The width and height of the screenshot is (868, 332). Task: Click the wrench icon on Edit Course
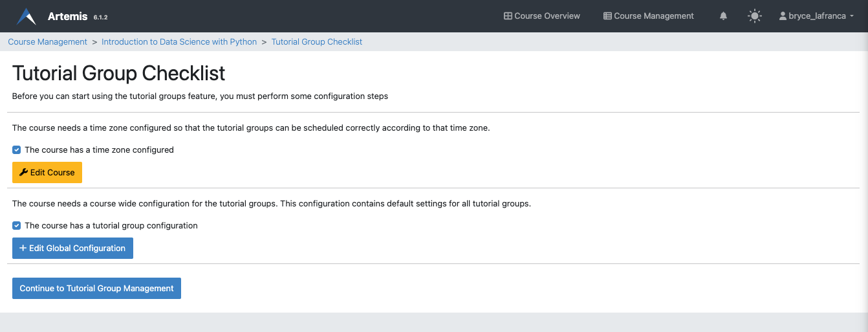tap(24, 173)
